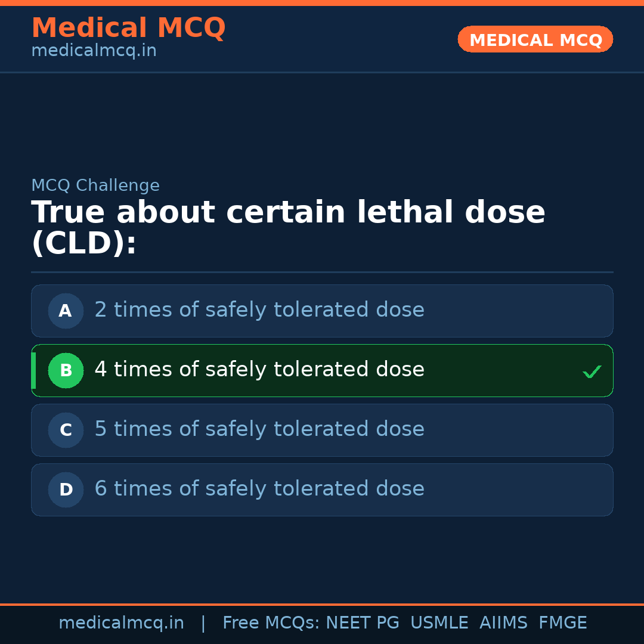The height and width of the screenshot is (644, 644).
Task: Open medicalmcq.in link in the footer
Action: coord(121,623)
